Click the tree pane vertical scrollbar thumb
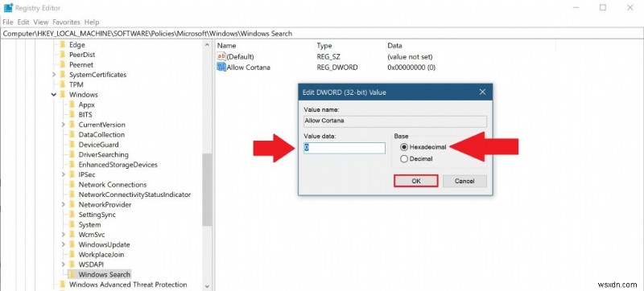 207,190
